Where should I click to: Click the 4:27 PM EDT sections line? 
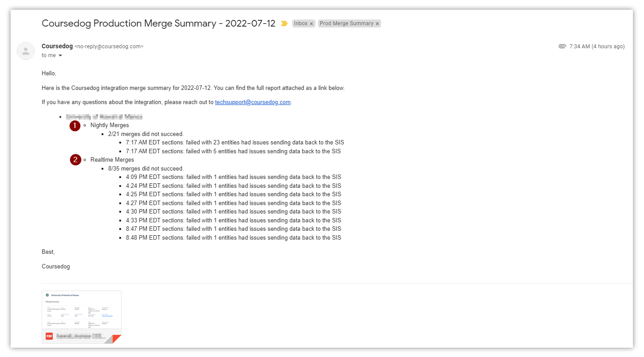[234, 203]
